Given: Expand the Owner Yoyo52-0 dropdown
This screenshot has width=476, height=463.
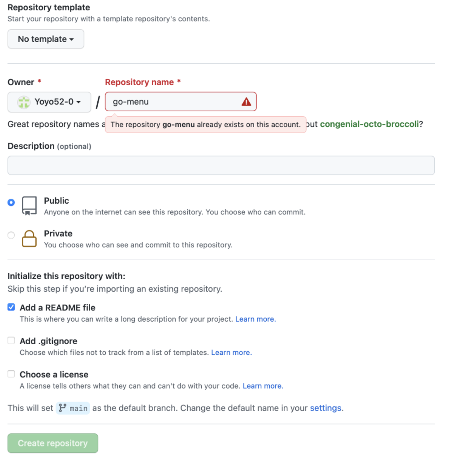Looking at the screenshot, I should 49,102.
